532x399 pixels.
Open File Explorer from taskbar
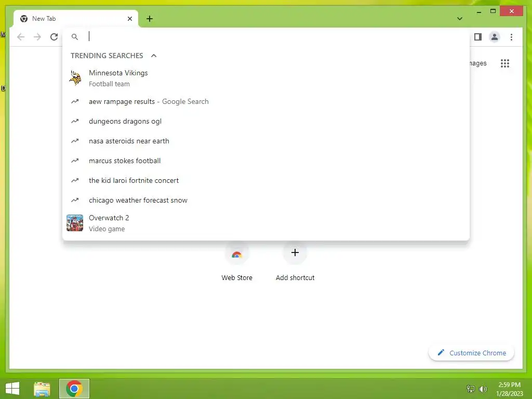pyautogui.click(x=42, y=389)
